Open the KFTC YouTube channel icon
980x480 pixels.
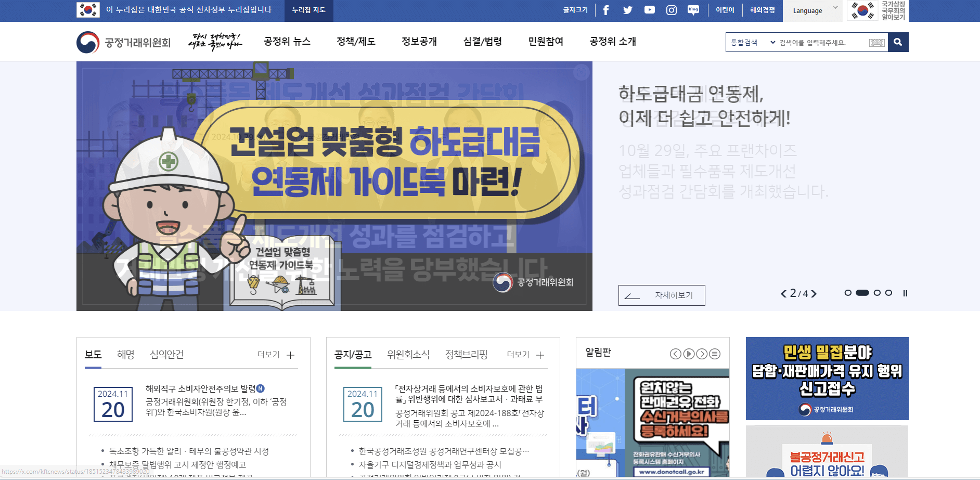[x=649, y=10]
